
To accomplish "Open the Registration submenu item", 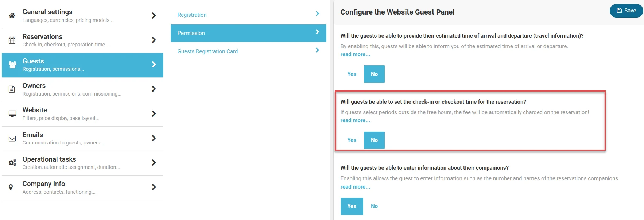I will click(x=192, y=15).
